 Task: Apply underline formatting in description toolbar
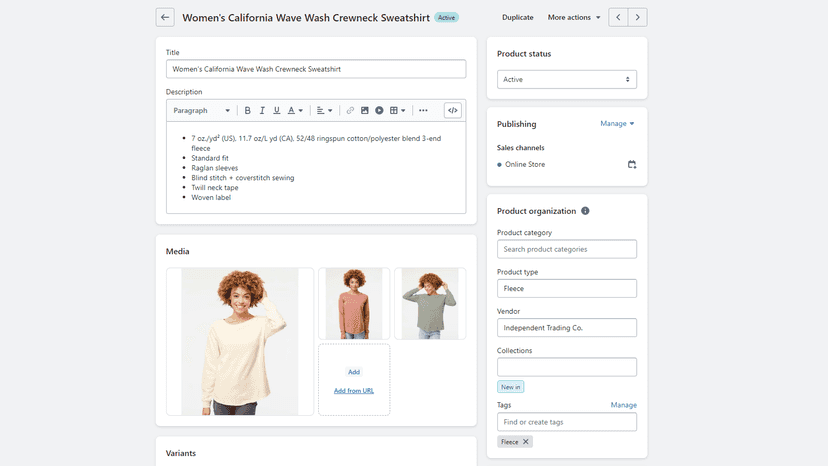(277, 110)
